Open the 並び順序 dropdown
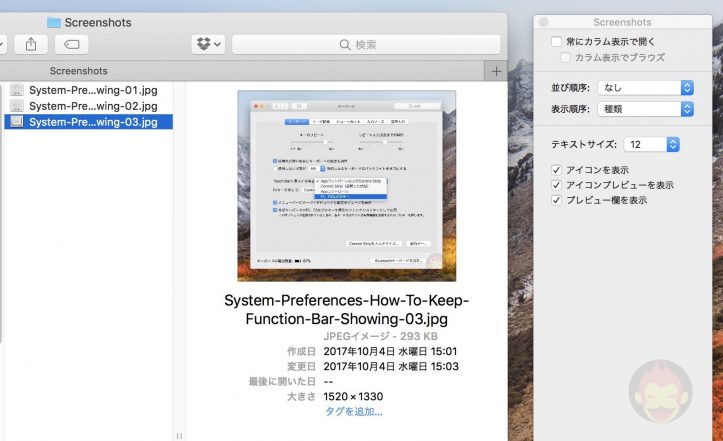The width and height of the screenshot is (723, 441). click(646, 88)
